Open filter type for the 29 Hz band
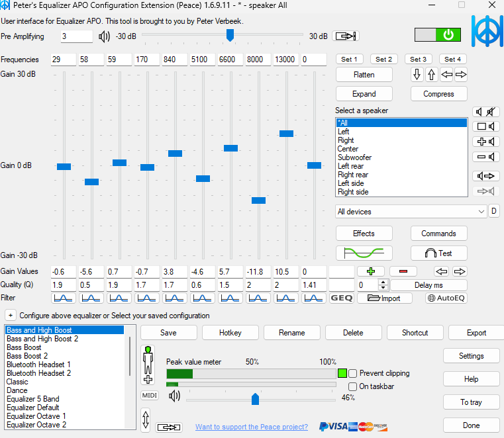This screenshot has height=438, width=504. click(x=64, y=298)
